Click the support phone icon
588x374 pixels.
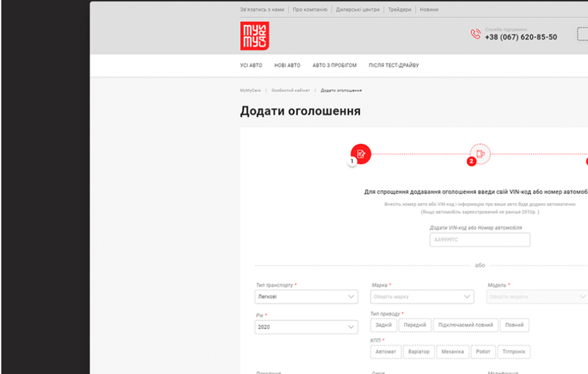[475, 34]
